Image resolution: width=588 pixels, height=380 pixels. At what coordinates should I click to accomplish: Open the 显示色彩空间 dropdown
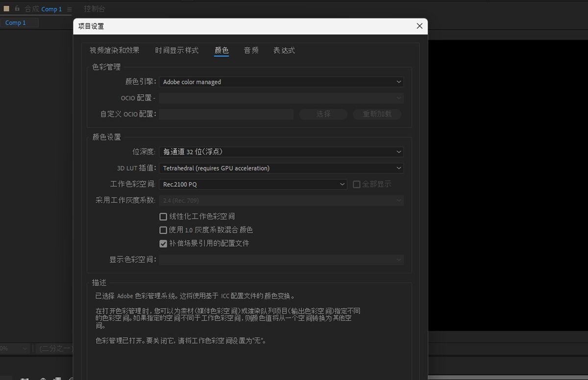tap(281, 259)
